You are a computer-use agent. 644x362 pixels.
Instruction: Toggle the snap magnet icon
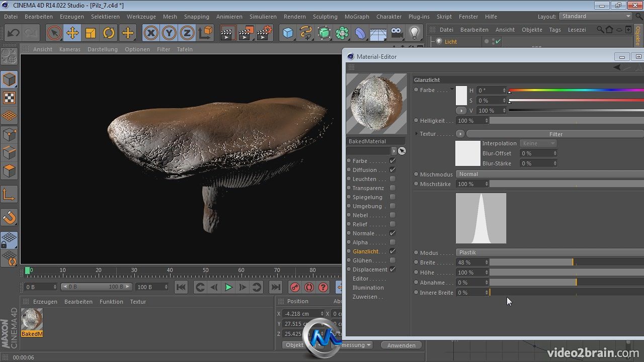point(9,218)
